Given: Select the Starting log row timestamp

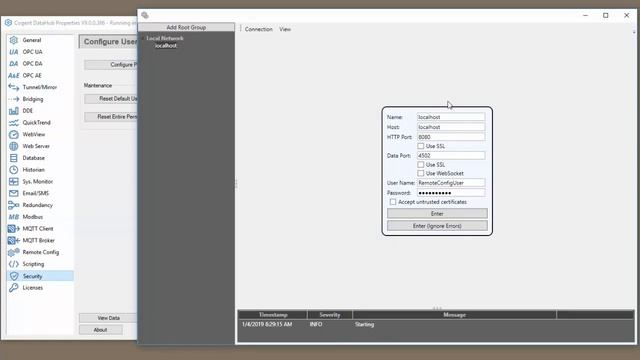Looking at the screenshot, I should click(267, 324).
